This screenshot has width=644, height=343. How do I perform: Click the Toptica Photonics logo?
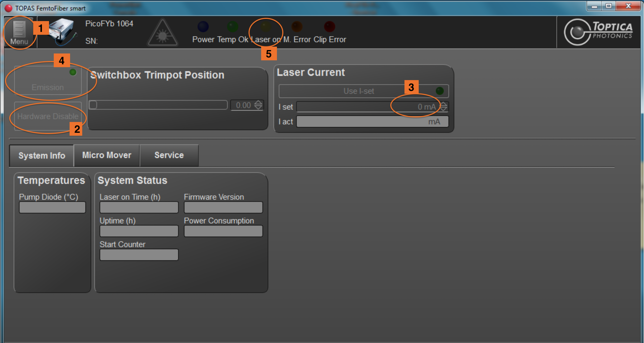[598, 32]
